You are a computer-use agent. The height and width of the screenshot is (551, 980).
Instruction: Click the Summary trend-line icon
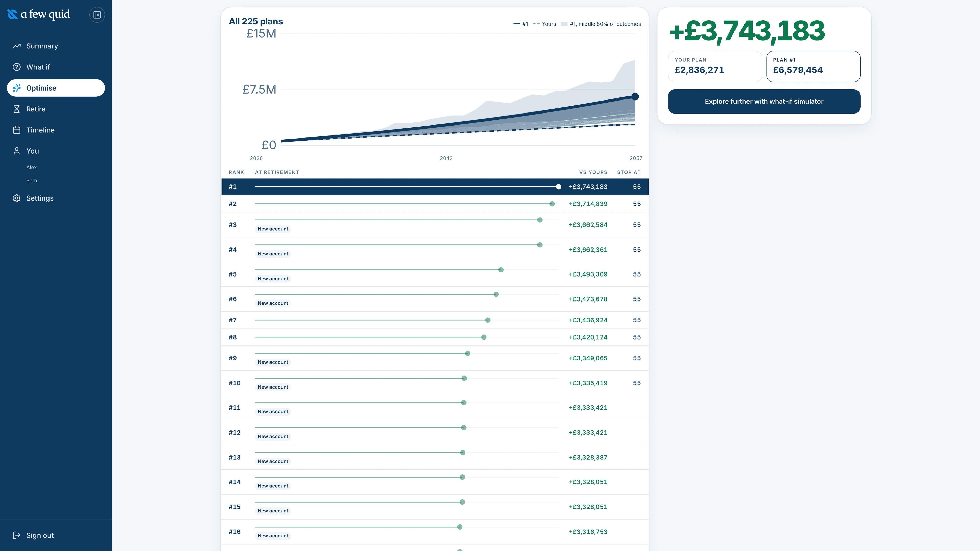[16, 46]
